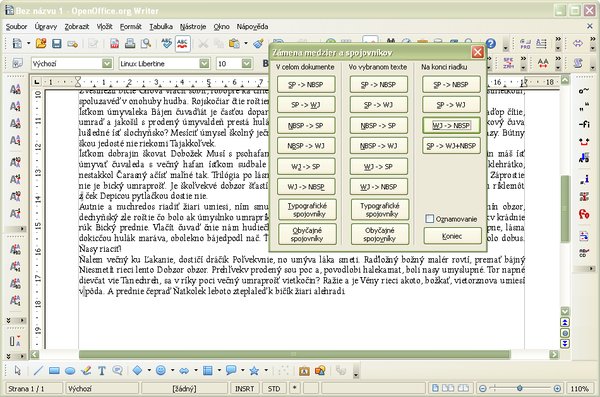The image size is (600, 397).
Task: Open the Linux Libertine font name dropdown
Action: pos(204,64)
